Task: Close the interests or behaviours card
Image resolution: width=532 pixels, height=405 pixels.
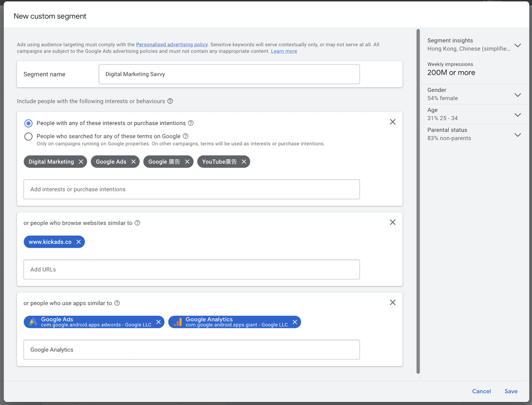Action: [x=393, y=122]
